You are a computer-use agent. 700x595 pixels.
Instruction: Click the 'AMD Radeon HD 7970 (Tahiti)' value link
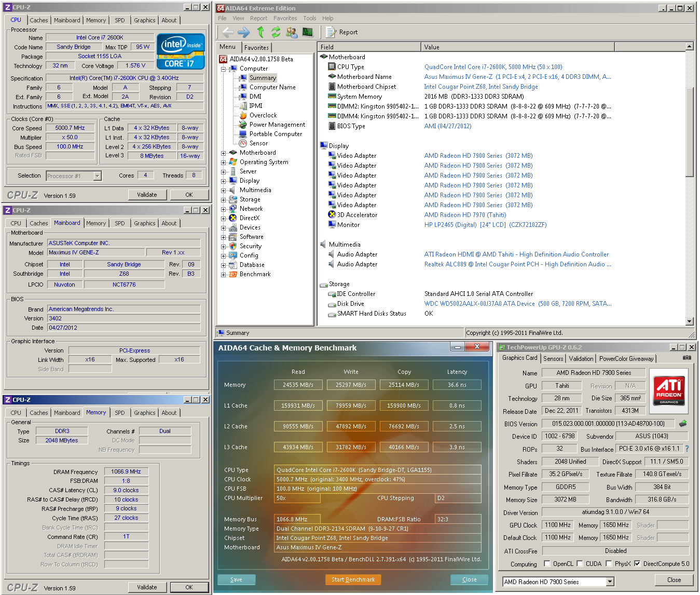point(465,215)
